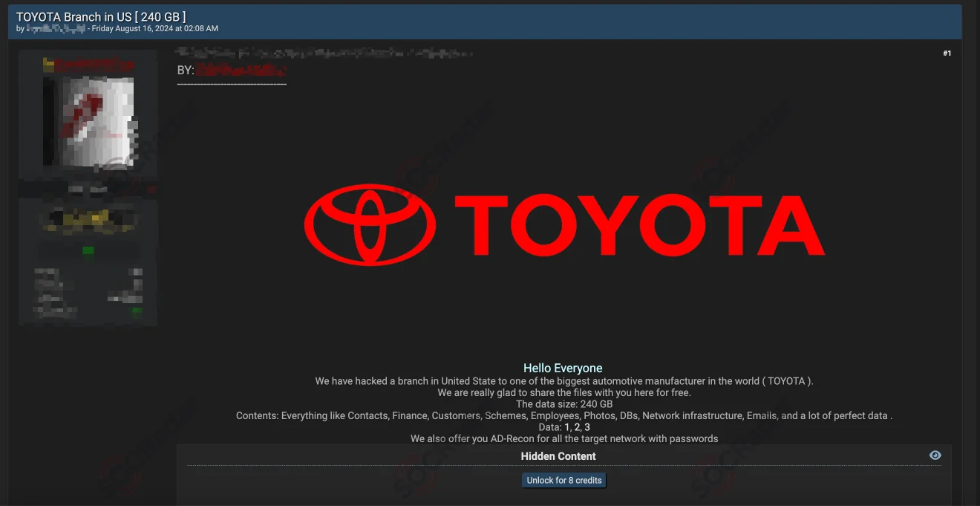Click the #1 post number link
Image resolution: width=980 pixels, height=506 pixels.
[947, 53]
